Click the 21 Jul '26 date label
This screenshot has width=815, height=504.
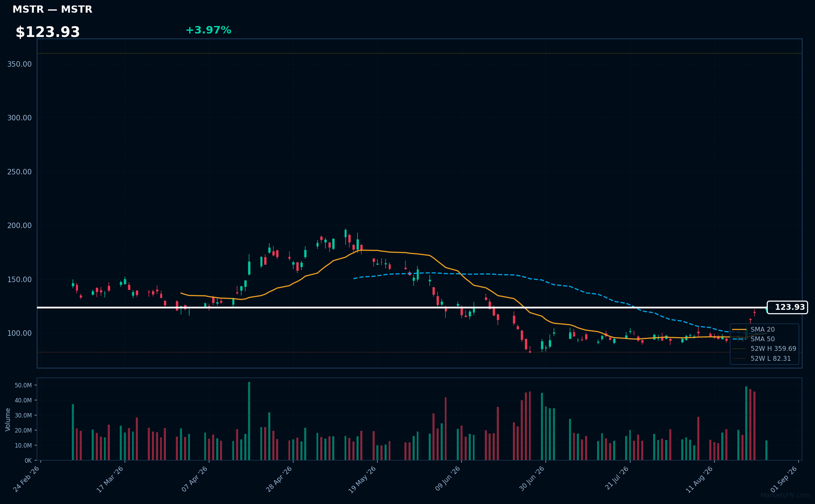pos(617,478)
